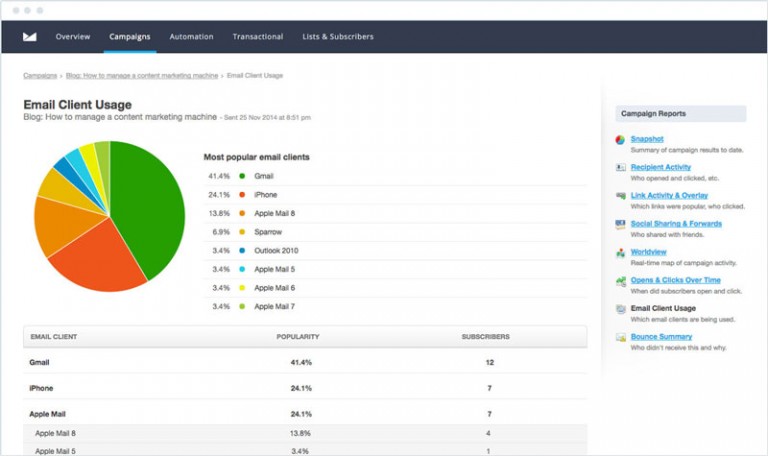Open the blog campaign breadcrumb link
This screenshot has height=456, width=768.
tap(142, 75)
